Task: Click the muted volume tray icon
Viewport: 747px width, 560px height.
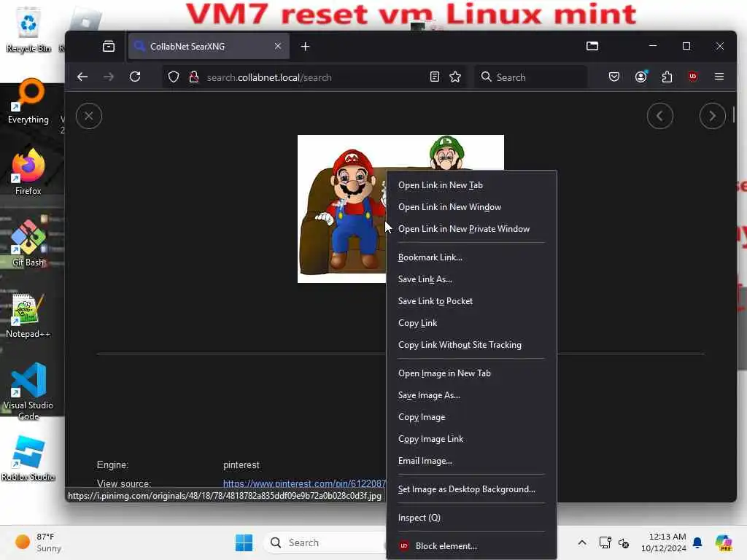Action: pyautogui.click(x=624, y=542)
